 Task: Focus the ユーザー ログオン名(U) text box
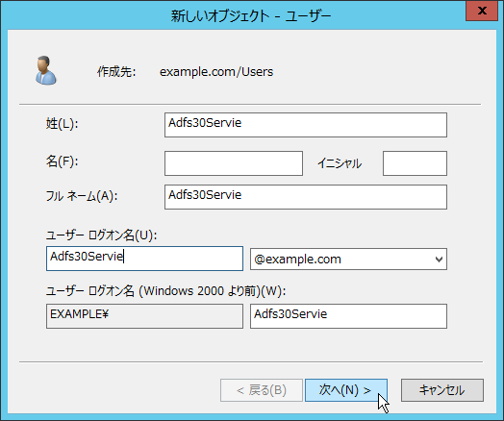click(x=144, y=259)
